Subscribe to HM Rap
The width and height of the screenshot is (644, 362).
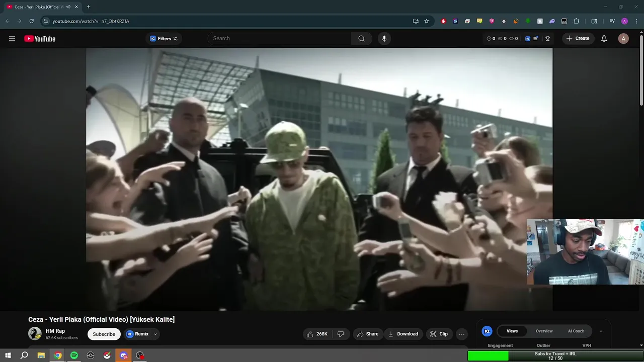coord(104,334)
